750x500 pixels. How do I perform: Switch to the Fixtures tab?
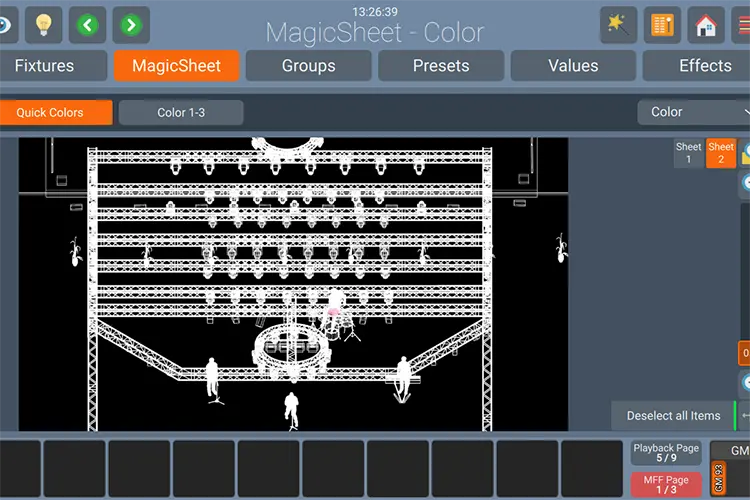point(52,66)
